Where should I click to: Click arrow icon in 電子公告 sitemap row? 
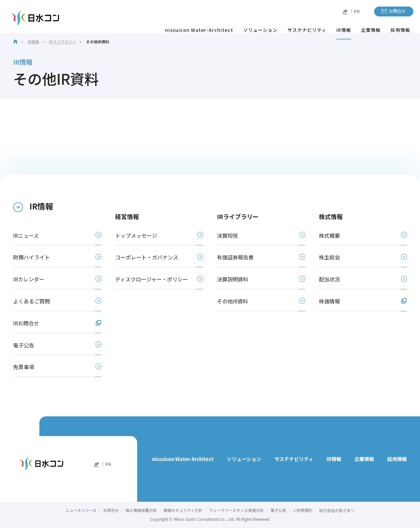pyautogui.click(x=98, y=344)
